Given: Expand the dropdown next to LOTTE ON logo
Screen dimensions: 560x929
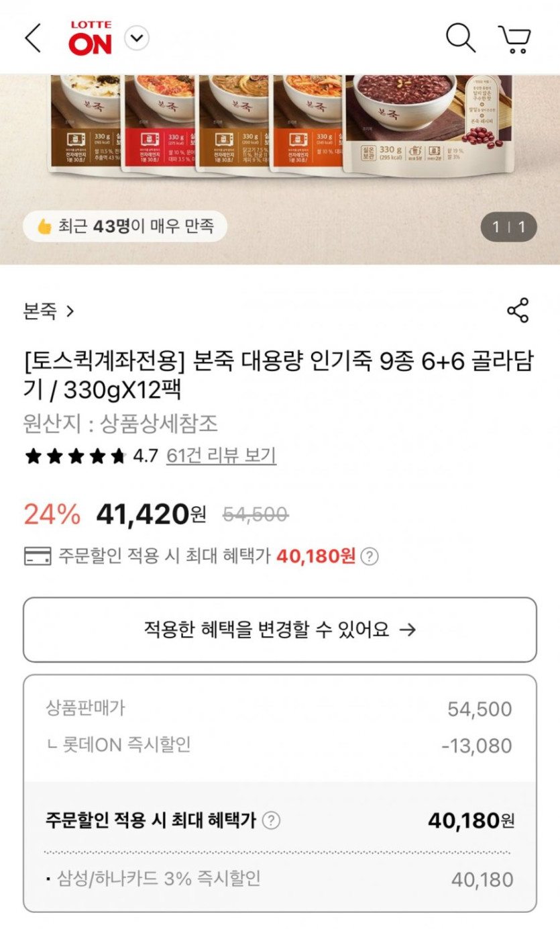Looking at the screenshot, I should click(137, 38).
